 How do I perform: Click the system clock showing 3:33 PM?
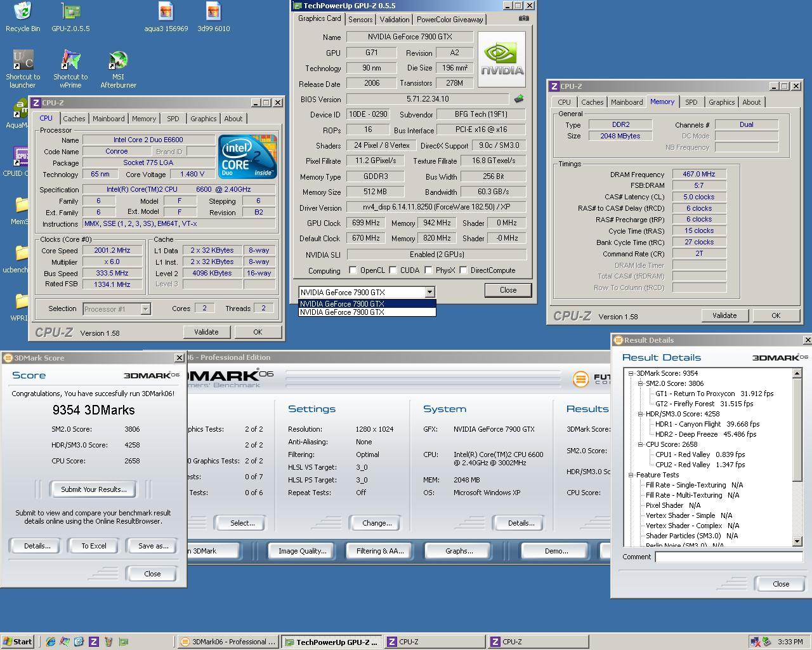pos(790,642)
